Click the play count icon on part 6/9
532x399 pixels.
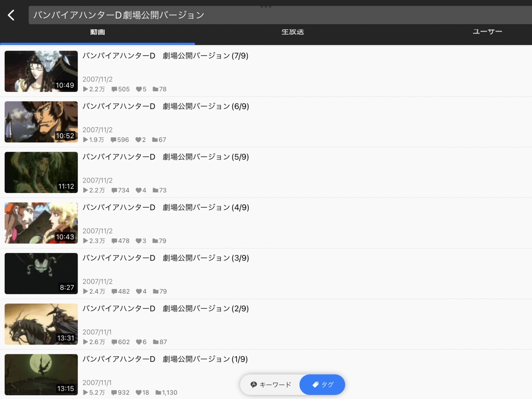pyautogui.click(x=85, y=140)
